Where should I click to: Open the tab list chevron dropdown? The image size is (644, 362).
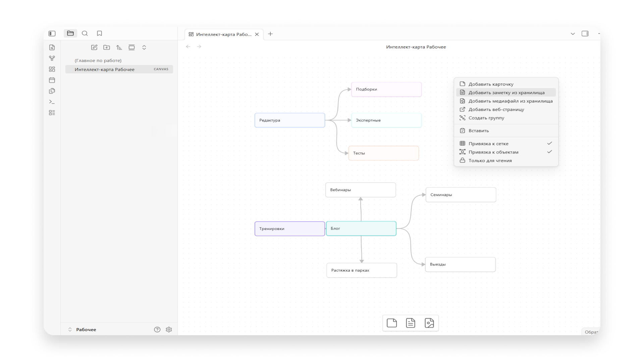coord(573,34)
